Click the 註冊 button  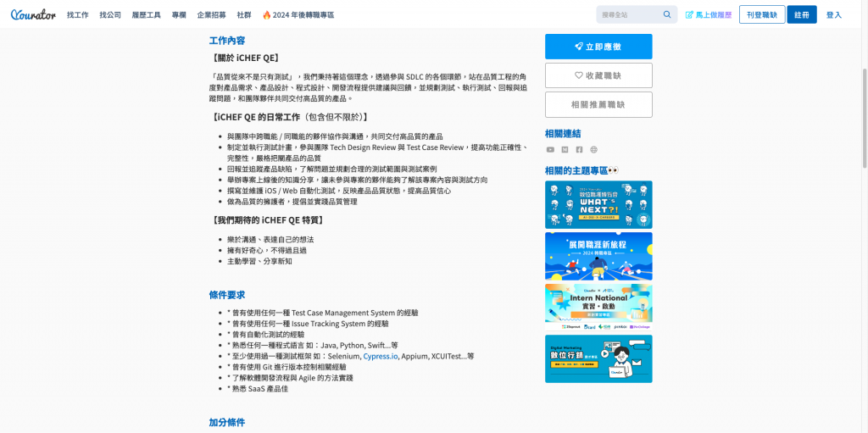(x=802, y=15)
